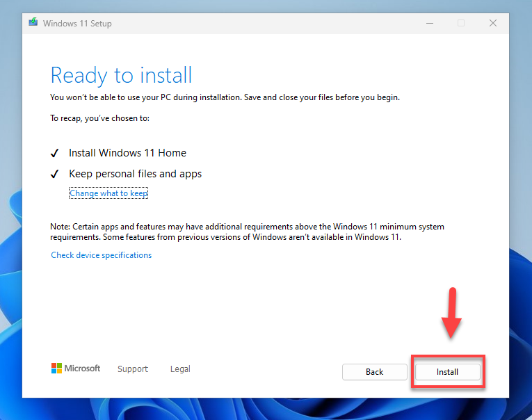Open the Legal link
The width and height of the screenshot is (532, 420).
pyautogui.click(x=180, y=369)
